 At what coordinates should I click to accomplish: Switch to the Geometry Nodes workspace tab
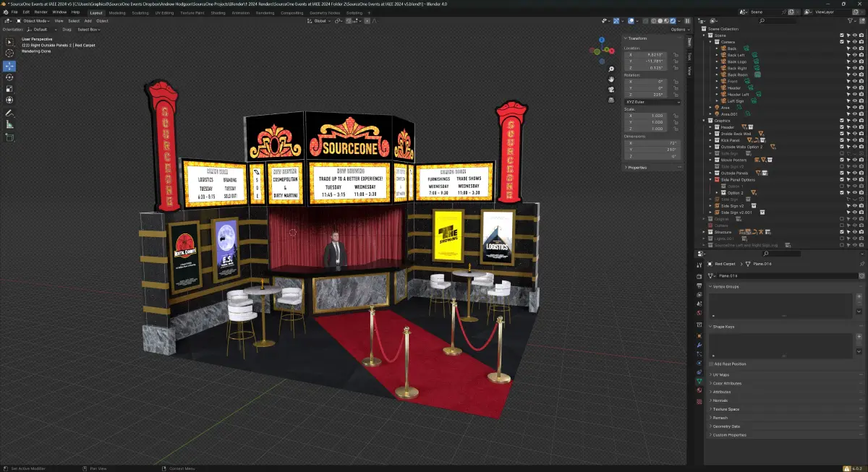[324, 12]
